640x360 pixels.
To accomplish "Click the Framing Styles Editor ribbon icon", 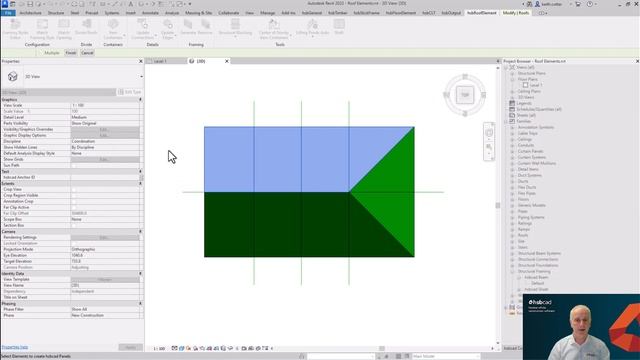I will 15,24.
